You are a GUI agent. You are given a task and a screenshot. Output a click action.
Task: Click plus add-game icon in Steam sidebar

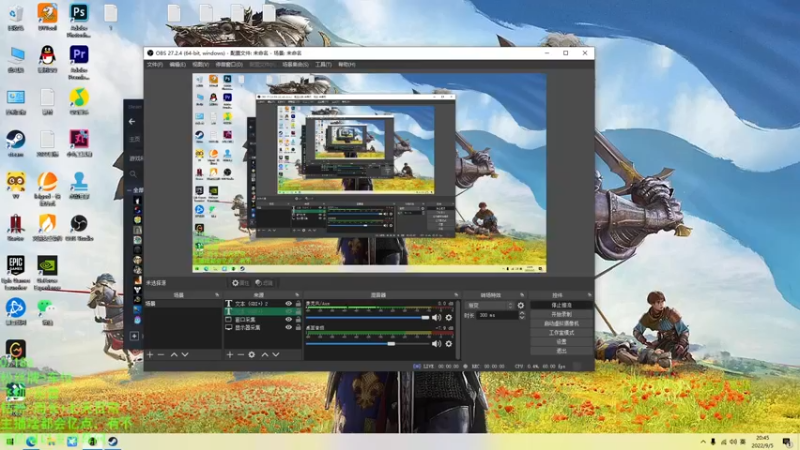point(134,336)
